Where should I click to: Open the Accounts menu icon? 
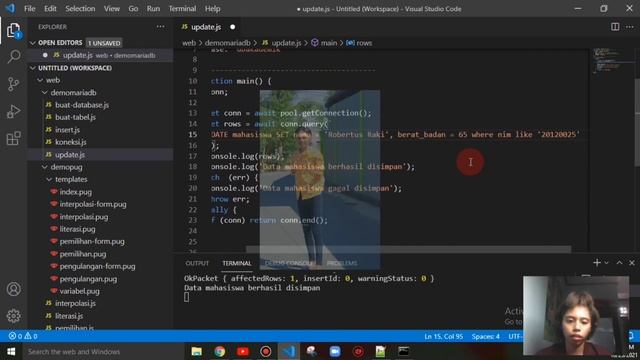(x=13, y=289)
